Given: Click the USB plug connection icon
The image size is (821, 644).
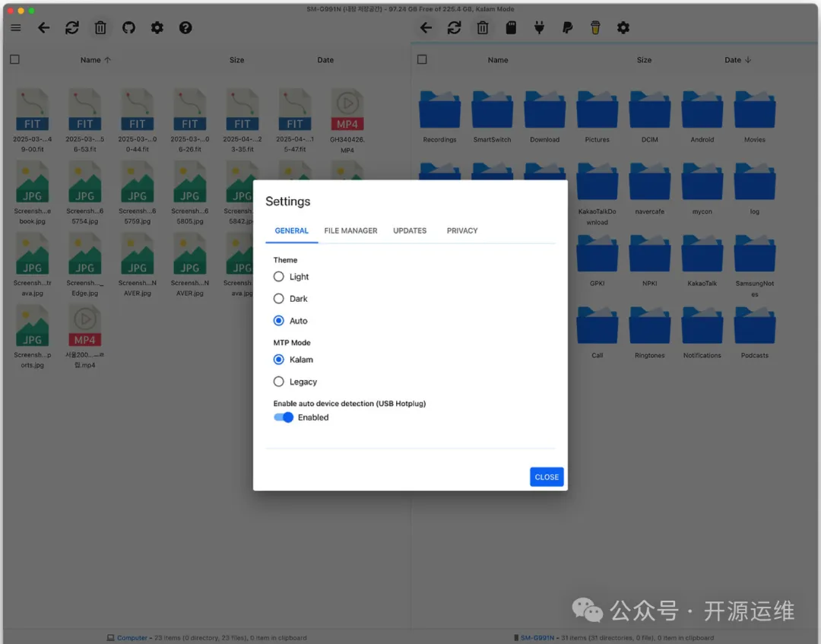Looking at the screenshot, I should pyautogui.click(x=539, y=28).
